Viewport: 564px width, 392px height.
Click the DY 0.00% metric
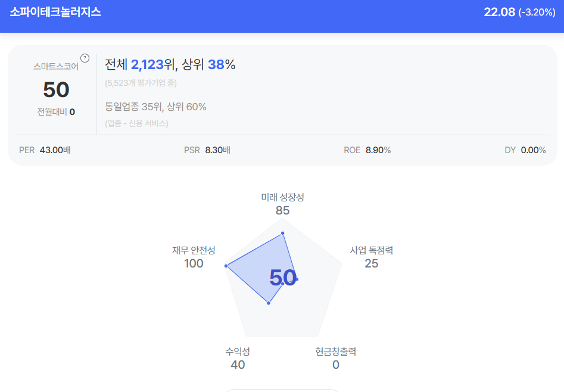coord(525,150)
